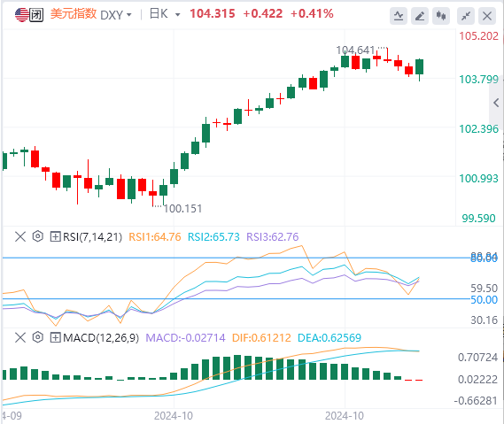Close the chart with top-right X

click(487, 16)
